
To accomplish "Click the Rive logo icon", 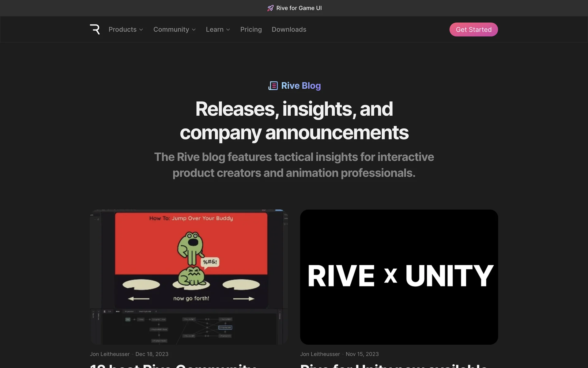I will pyautogui.click(x=95, y=29).
